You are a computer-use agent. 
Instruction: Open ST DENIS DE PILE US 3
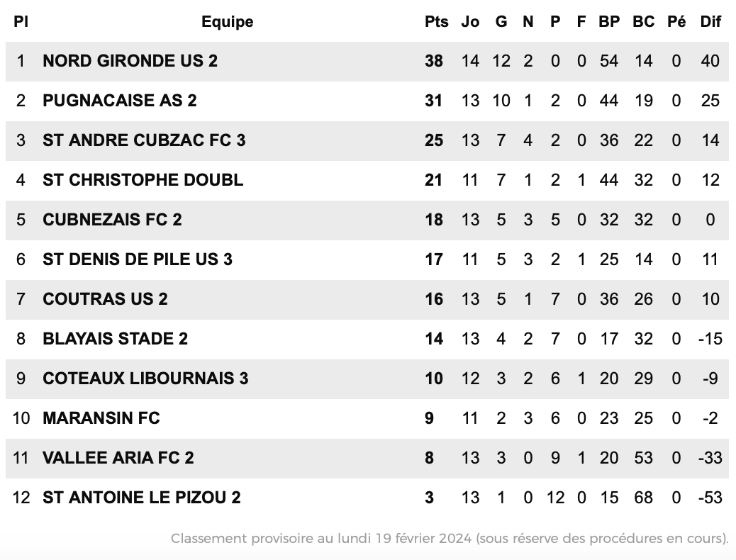click(138, 259)
